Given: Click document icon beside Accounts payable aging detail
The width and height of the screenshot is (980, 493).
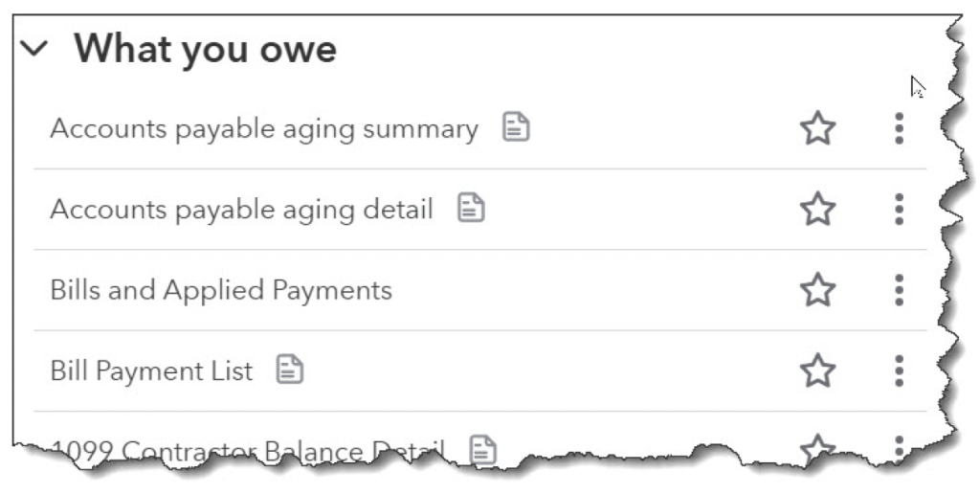Looking at the screenshot, I should [471, 208].
